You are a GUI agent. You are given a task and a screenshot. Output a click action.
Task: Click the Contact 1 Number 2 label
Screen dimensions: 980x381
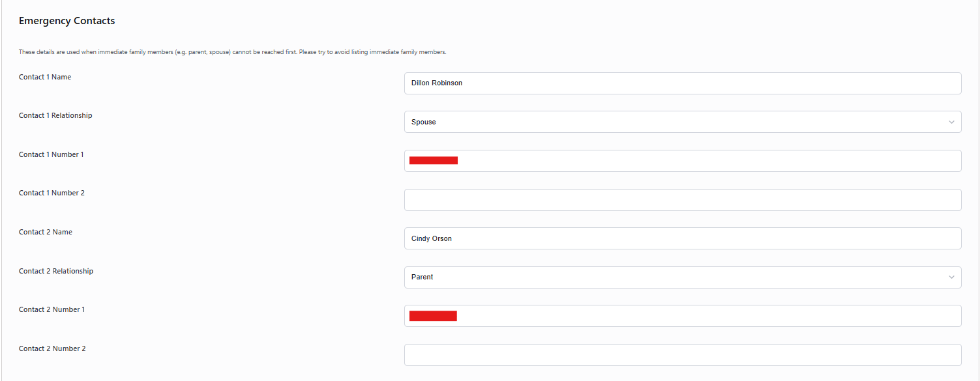pyautogui.click(x=52, y=193)
